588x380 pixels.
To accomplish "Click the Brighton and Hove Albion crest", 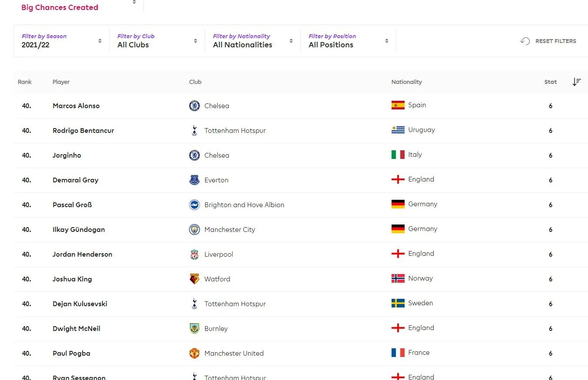I will 194,205.
